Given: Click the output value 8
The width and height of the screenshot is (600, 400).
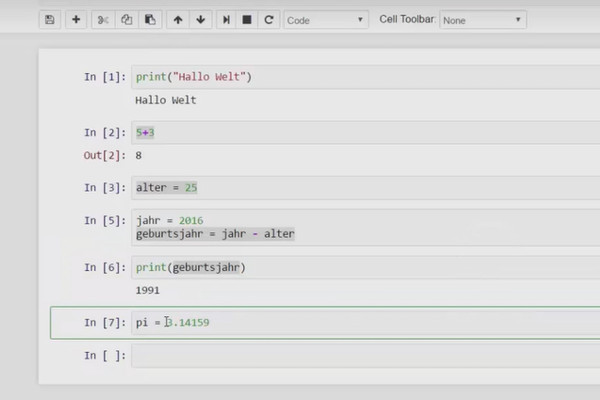Looking at the screenshot, I should [x=139, y=155].
